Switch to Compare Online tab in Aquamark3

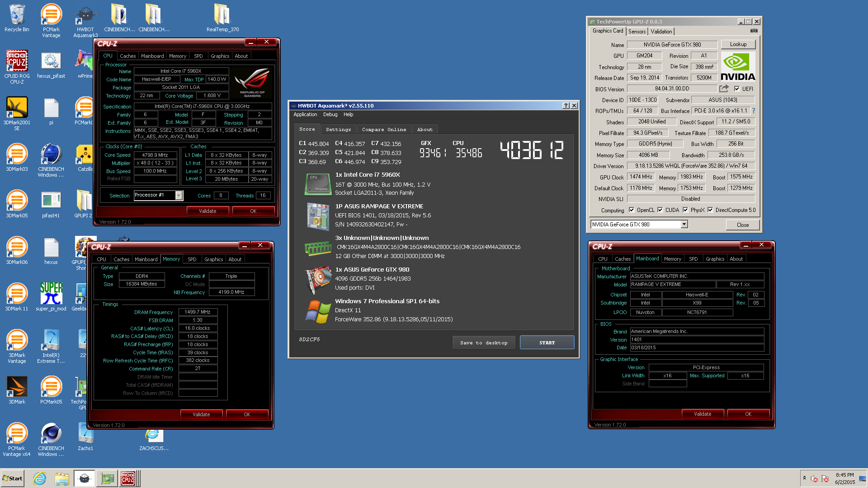pos(384,130)
